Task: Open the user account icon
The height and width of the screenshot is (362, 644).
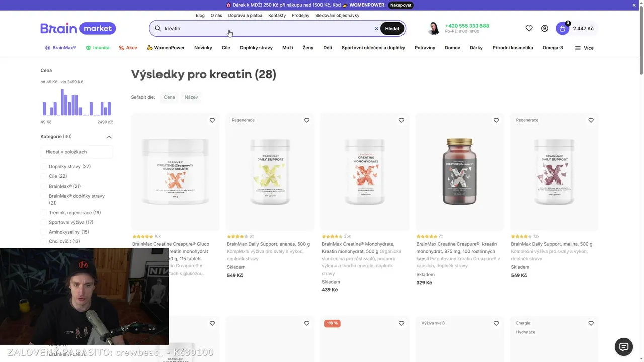Action: point(544,29)
